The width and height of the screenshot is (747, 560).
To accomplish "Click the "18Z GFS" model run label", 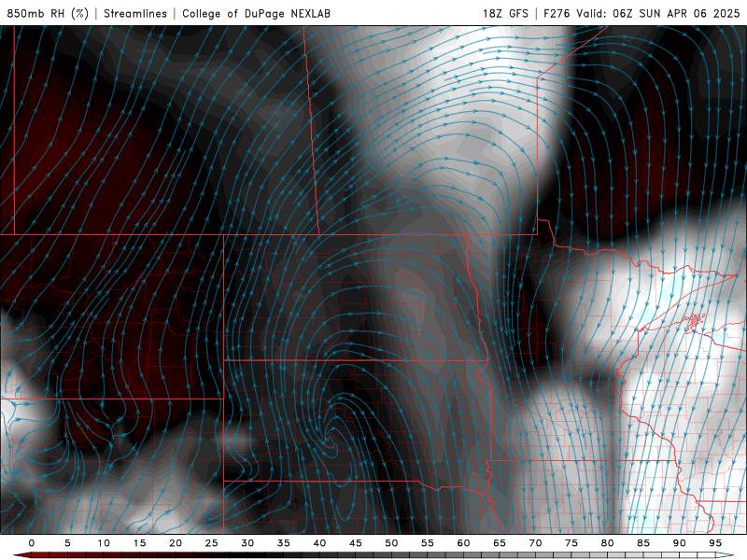I will coord(505,13).
